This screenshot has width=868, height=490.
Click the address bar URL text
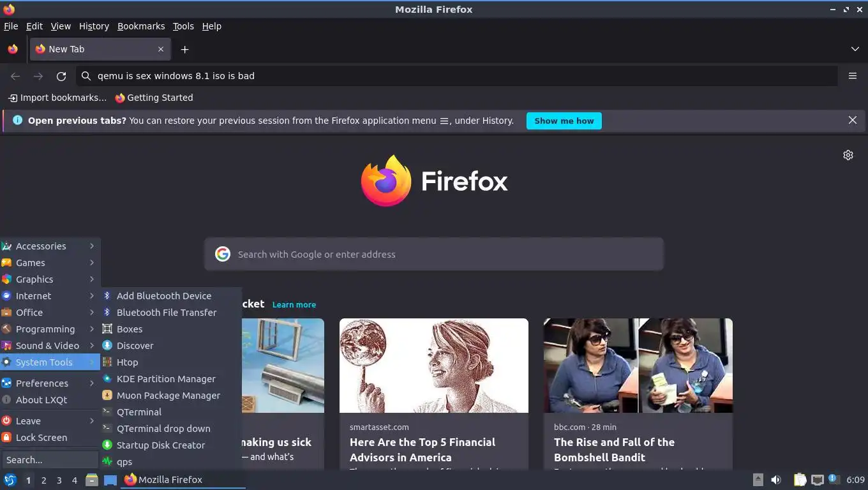(176, 76)
